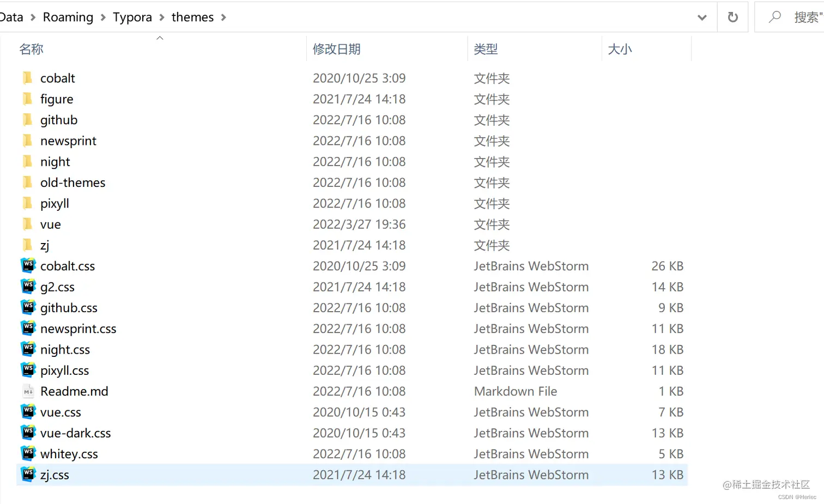
Task: Select file name zj.css
Action: [54, 475]
